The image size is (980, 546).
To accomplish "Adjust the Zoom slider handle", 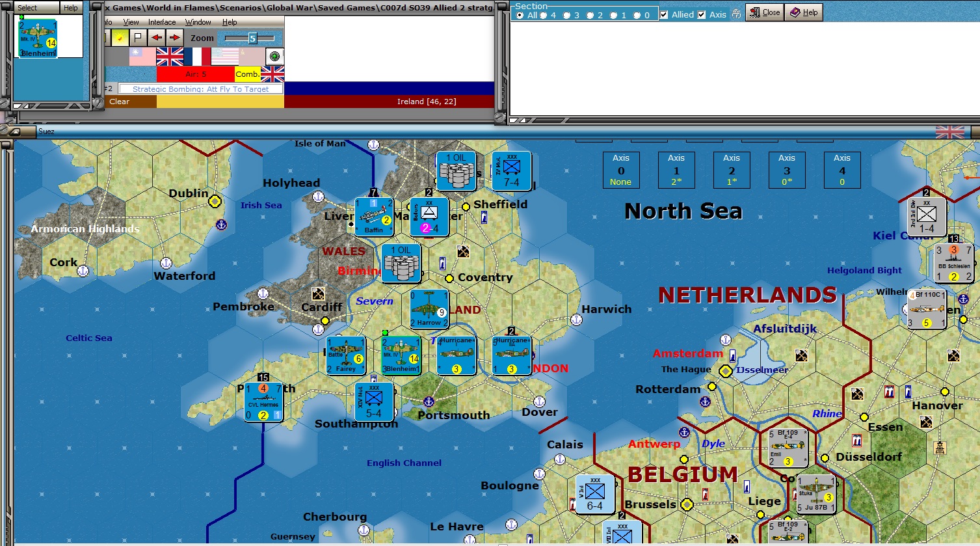I will click(252, 38).
